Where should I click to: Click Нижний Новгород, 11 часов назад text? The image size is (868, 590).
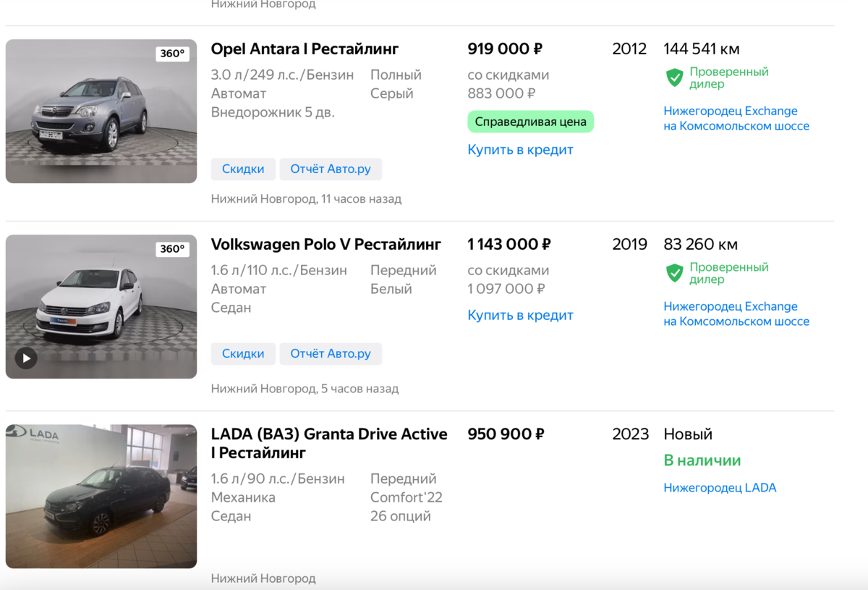coord(306,198)
